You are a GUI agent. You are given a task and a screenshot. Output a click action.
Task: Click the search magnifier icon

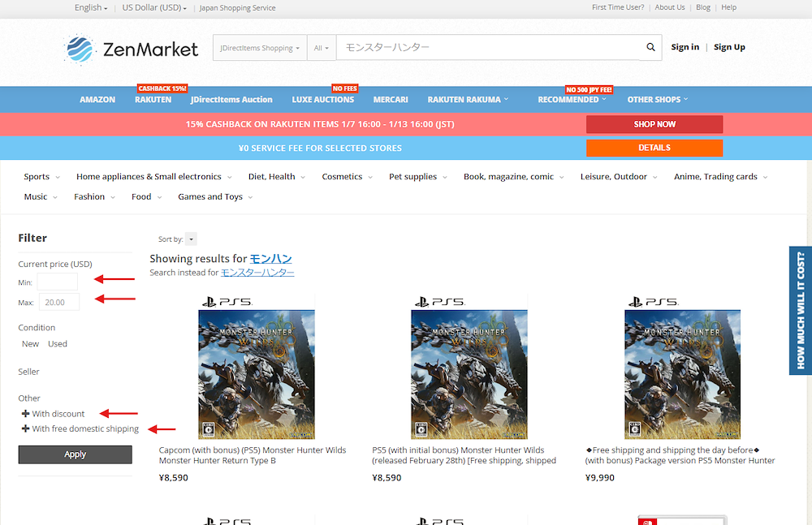click(x=650, y=47)
